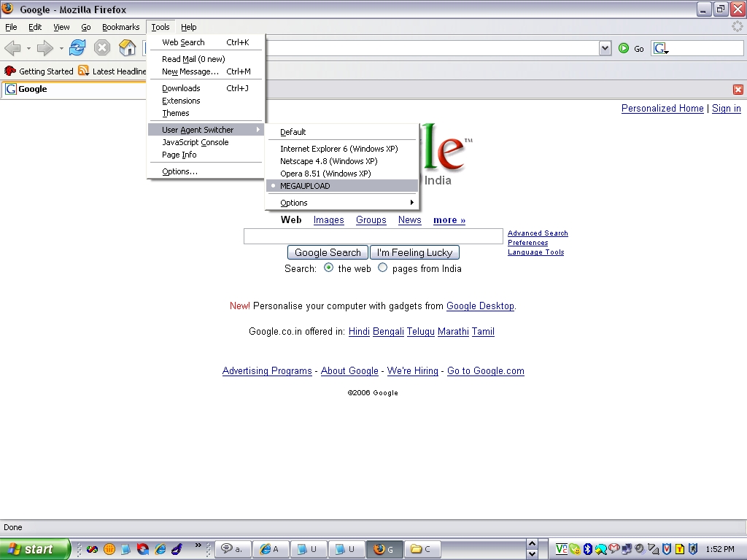Screen dimensions: 747x560
Task: Open the address bar history dropdown
Action: pyautogui.click(x=605, y=48)
